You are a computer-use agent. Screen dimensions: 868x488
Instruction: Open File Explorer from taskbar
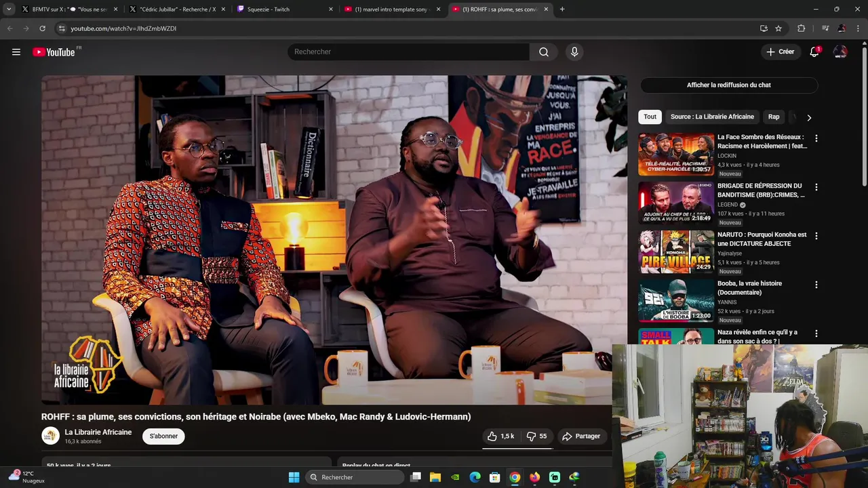pyautogui.click(x=435, y=477)
